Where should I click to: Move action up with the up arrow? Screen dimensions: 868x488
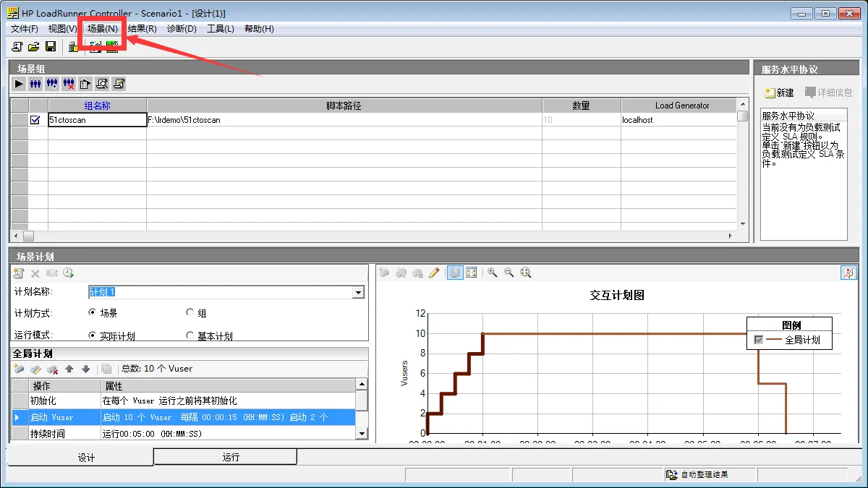(x=69, y=369)
